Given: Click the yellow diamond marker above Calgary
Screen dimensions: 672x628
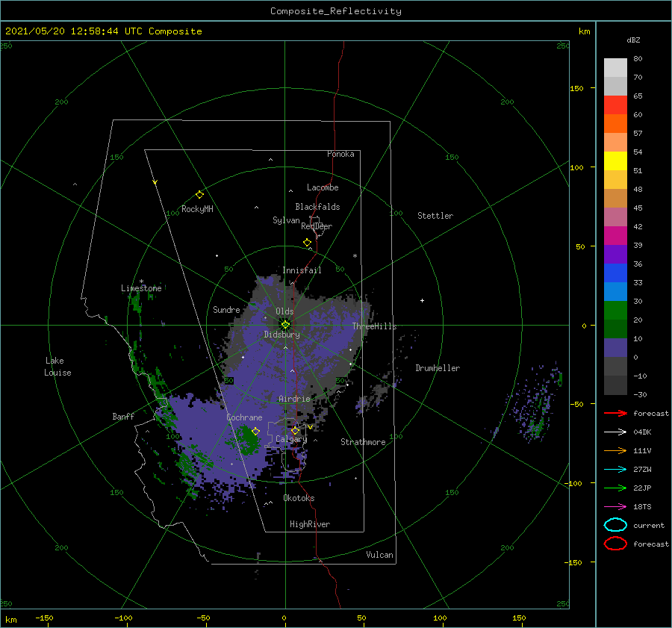Looking at the screenshot, I should 295,430.
